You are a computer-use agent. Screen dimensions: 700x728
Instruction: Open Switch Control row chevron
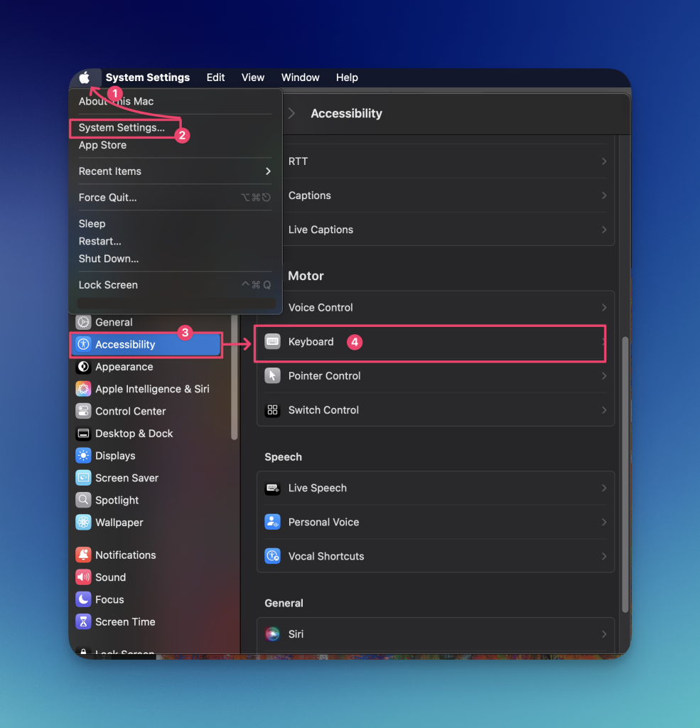click(x=604, y=410)
